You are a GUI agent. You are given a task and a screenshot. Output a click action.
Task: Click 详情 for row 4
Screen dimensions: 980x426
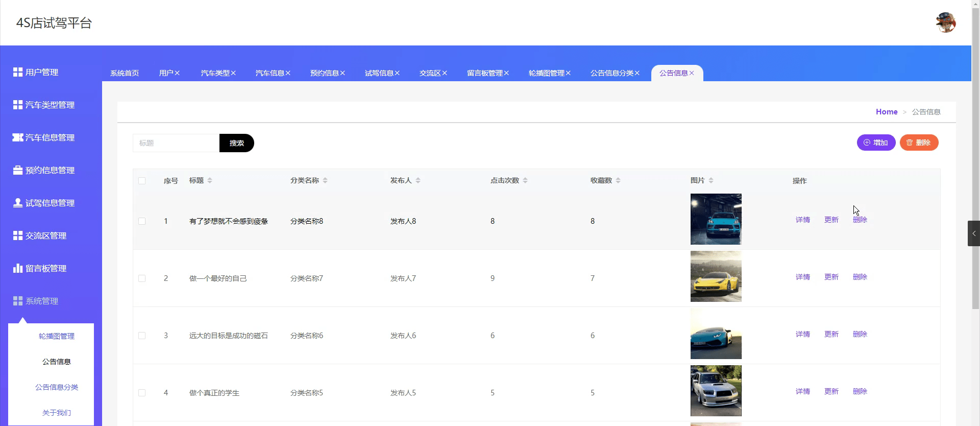pos(803,391)
